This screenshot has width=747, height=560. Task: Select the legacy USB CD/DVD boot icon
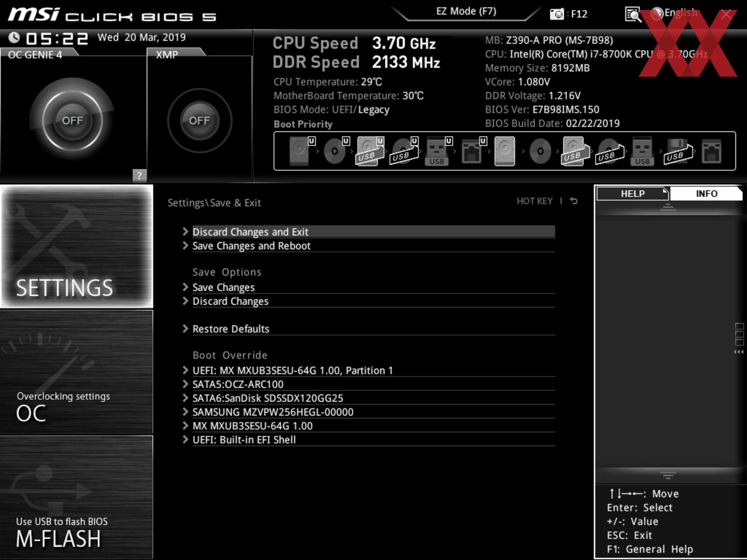tap(610, 151)
